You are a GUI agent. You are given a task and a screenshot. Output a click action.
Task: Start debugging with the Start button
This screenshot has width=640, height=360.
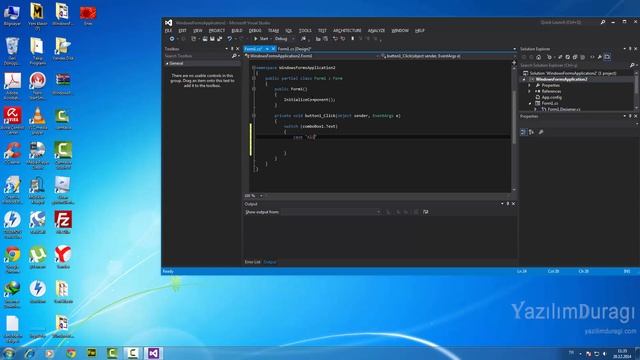(261, 39)
